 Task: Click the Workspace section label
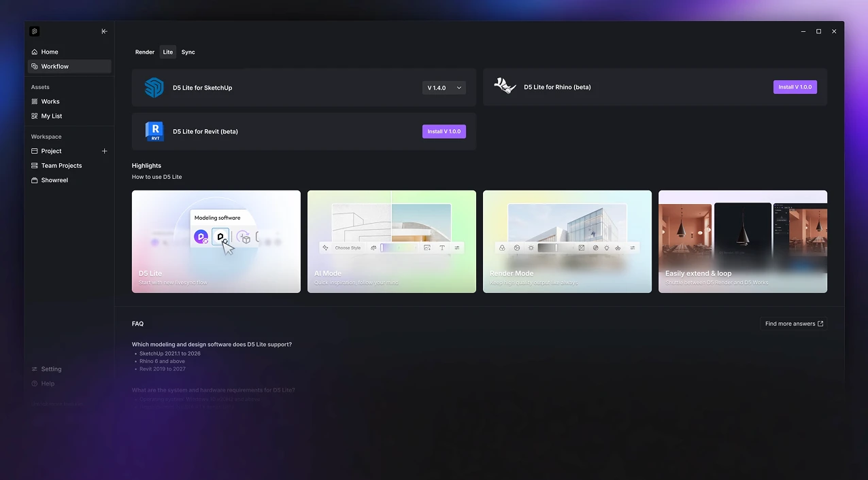[46, 137]
